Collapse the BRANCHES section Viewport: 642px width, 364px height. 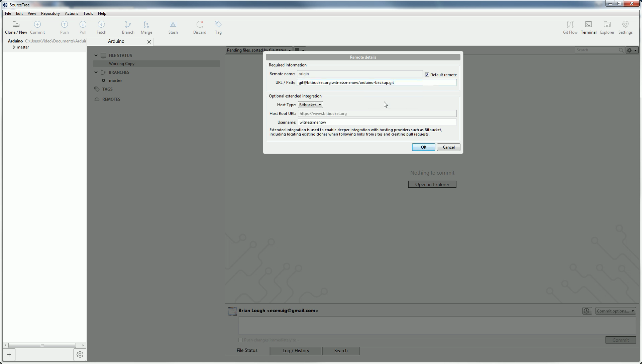click(96, 72)
